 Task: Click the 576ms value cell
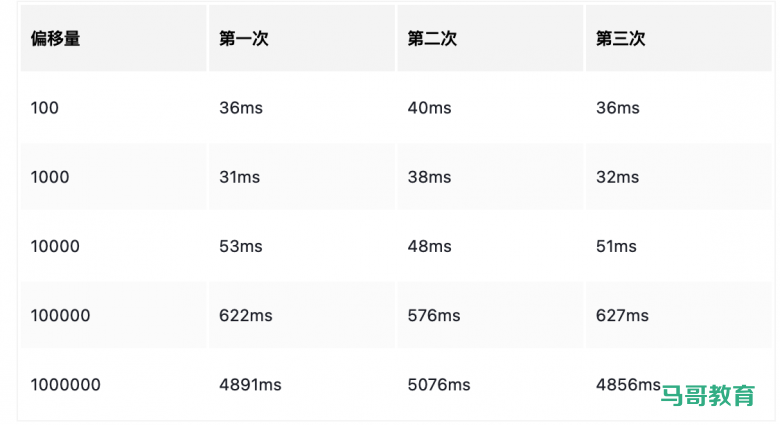[434, 315]
